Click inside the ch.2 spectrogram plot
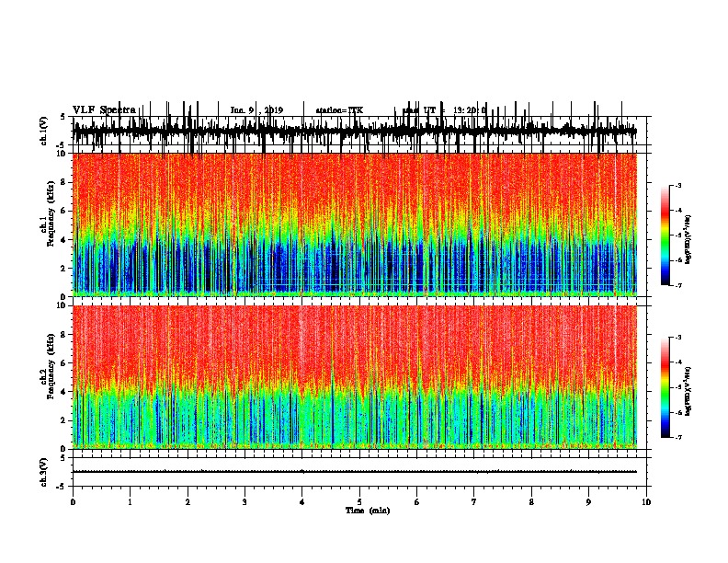The image size is (728, 563). click(355, 377)
